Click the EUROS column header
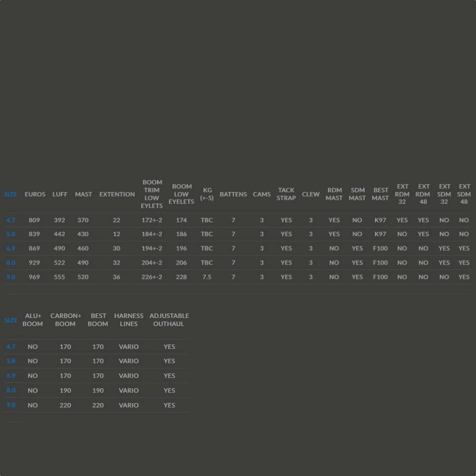The height and width of the screenshot is (476, 476). pos(35,194)
